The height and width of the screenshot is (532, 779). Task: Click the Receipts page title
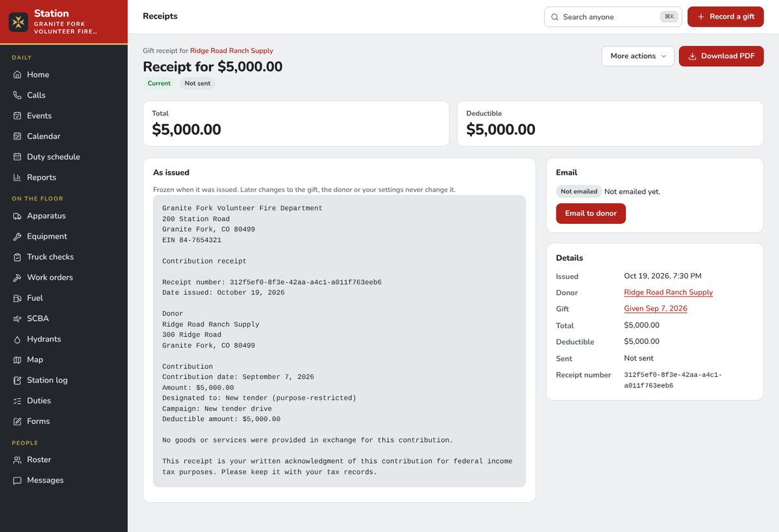tap(160, 16)
